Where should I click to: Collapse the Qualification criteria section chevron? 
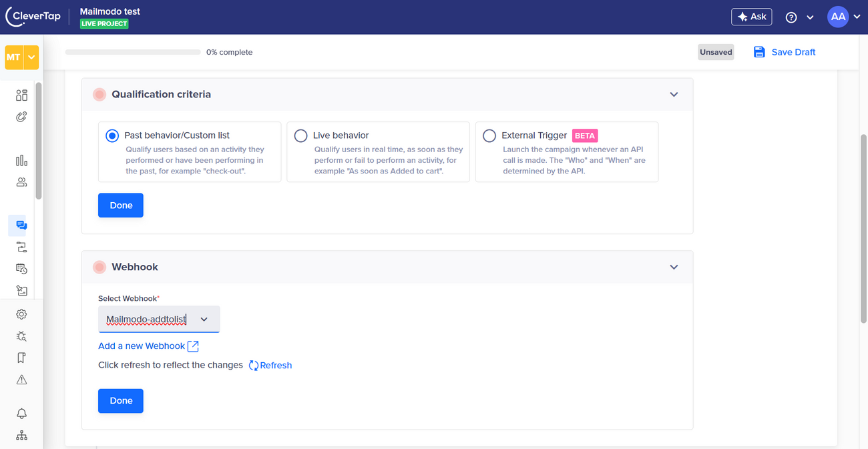pyautogui.click(x=674, y=95)
